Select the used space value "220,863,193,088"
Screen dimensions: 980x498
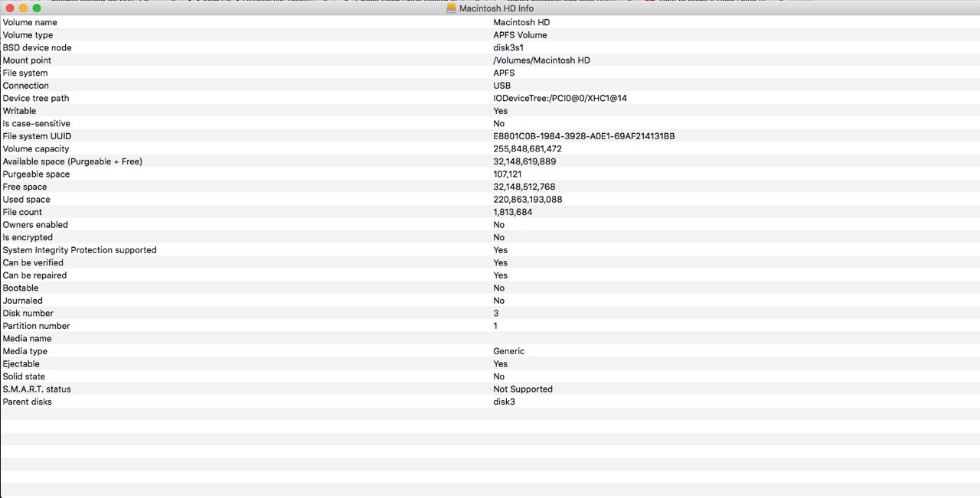pos(528,200)
